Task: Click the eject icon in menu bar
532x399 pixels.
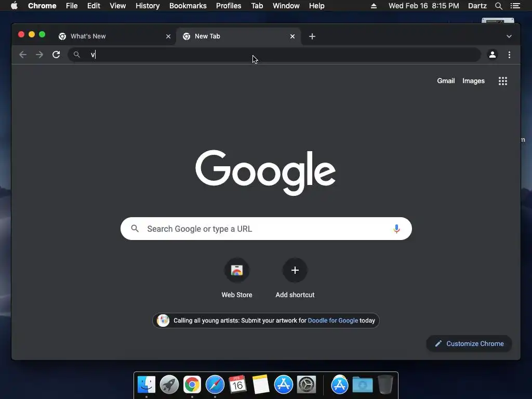Action: tap(374, 6)
